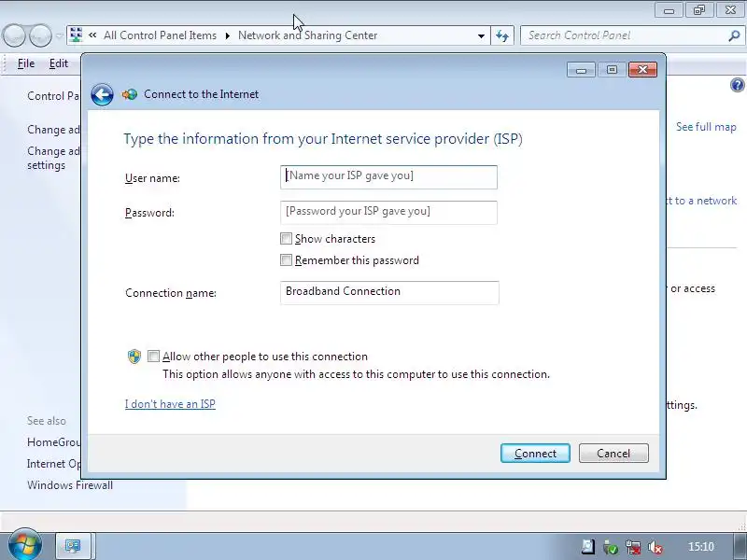Click the Control Panel icon in address bar
This screenshot has width=747, height=560.
76,35
